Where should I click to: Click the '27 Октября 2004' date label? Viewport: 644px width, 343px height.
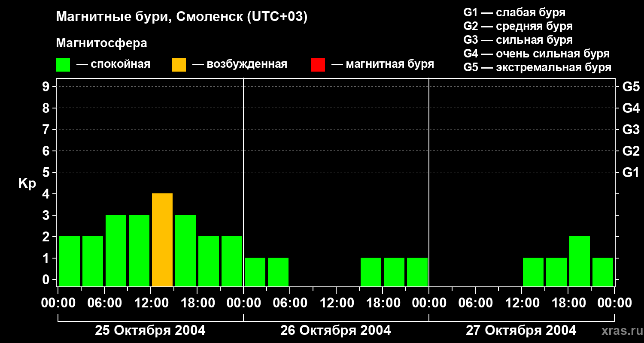click(x=521, y=331)
